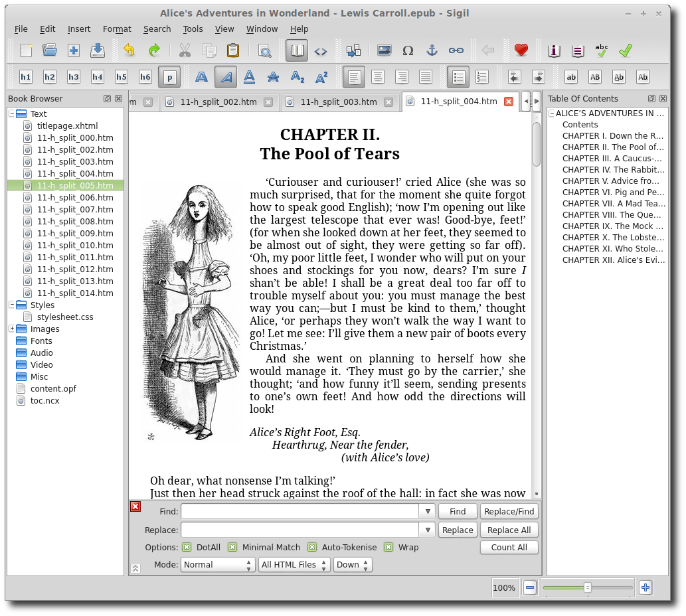Open the Mode dropdown showing Normal
The image size is (686, 616).
218,565
